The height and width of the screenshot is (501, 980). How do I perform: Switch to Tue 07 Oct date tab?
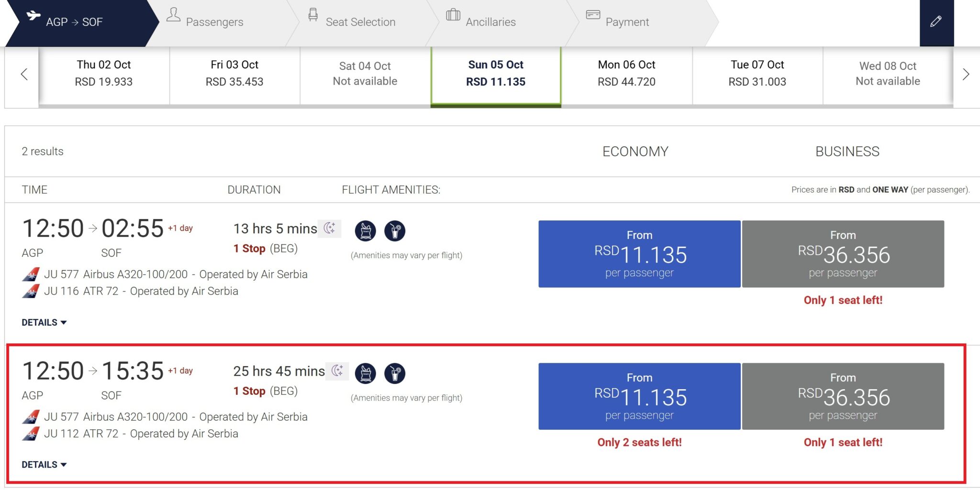[757, 74]
